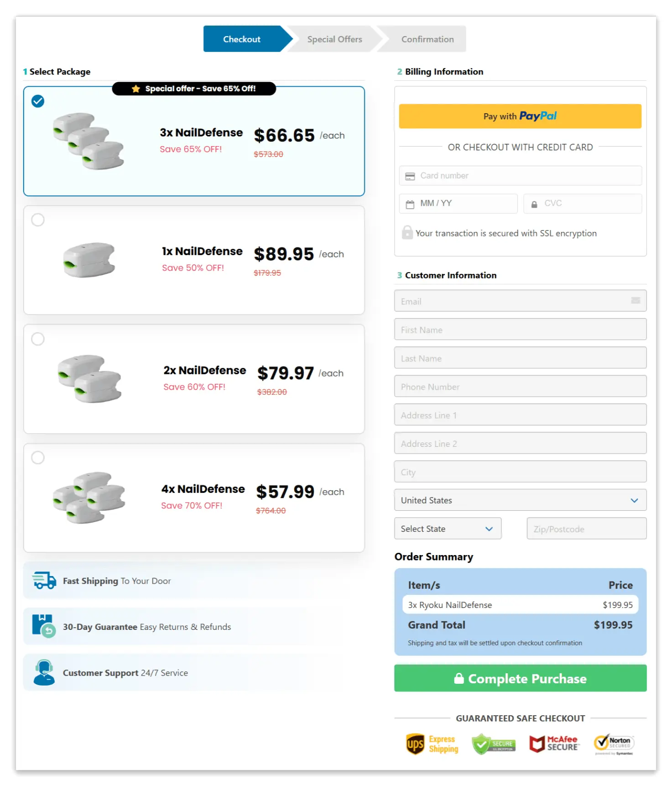Image resolution: width=672 pixels, height=786 pixels.
Task: Click the McAfee Secure badge
Action: [x=554, y=744]
